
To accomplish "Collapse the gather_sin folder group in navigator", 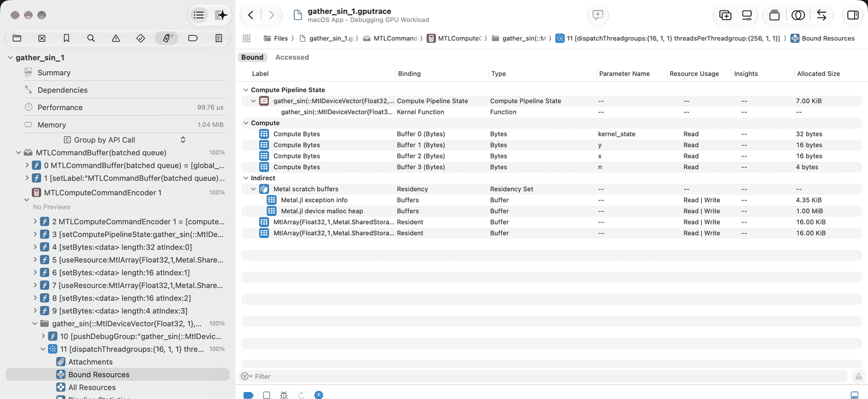I will 35,324.
